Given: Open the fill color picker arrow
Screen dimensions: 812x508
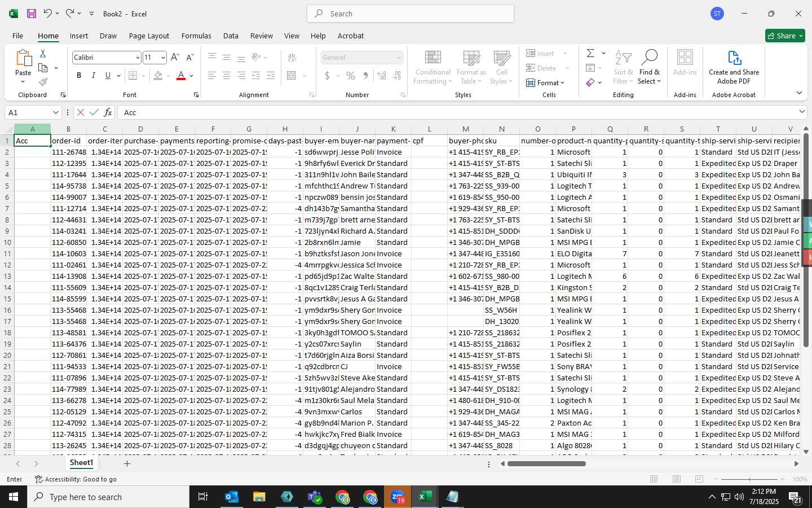Looking at the screenshot, I should point(168,76).
